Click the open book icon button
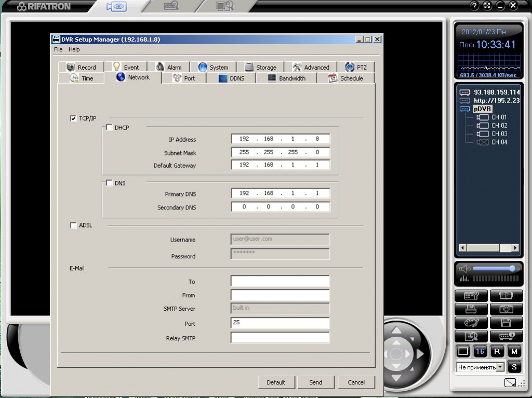Image resolution: width=532 pixels, height=398 pixels. [506, 296]
